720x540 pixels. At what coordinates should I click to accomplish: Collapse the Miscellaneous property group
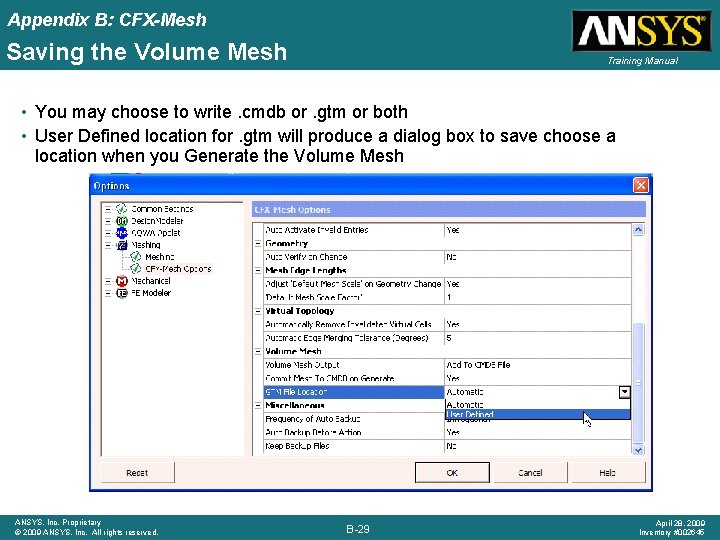coord(258,405)
